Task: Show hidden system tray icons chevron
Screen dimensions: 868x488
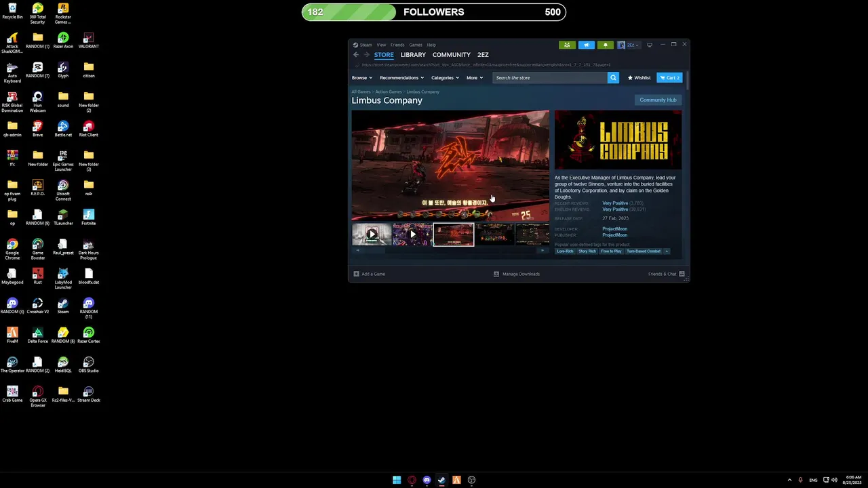Action: [789, 480]
